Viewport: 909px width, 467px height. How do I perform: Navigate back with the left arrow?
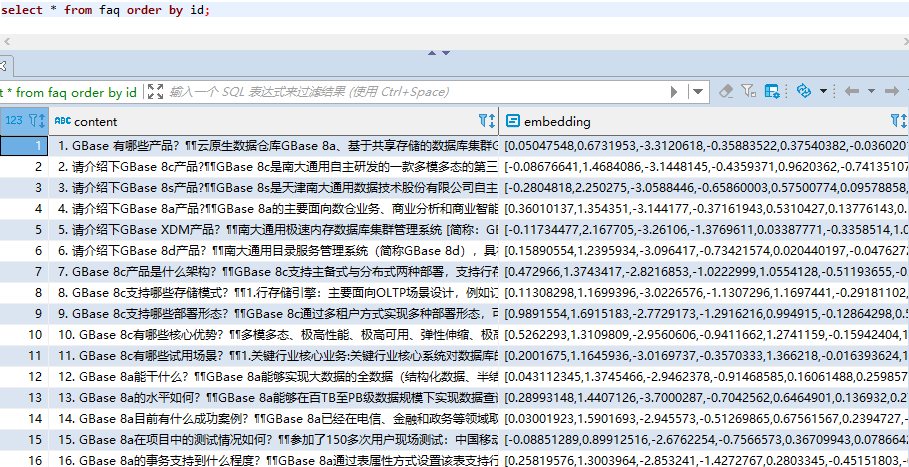pyautogui.click(x=852, y=91)
